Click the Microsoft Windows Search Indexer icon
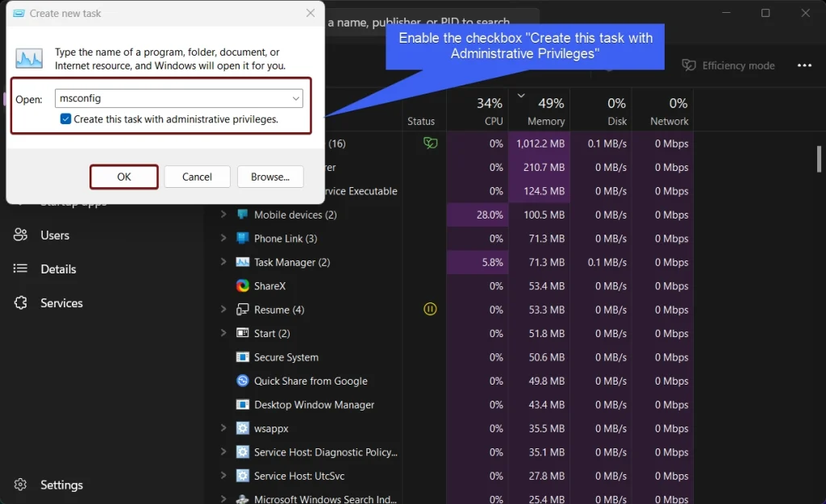 [x=242, y=499]
